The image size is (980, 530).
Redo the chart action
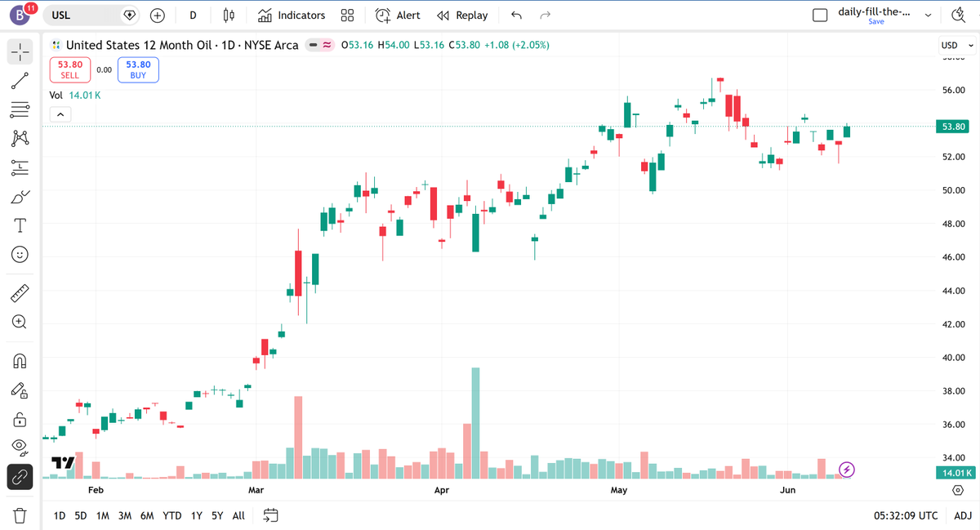pos(546,16)
